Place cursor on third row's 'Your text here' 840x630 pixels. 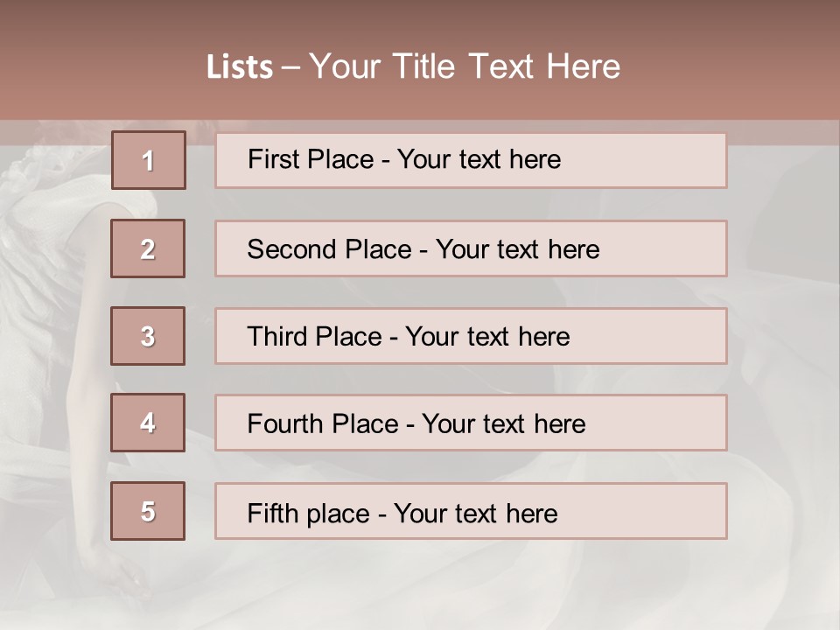tap(487, 337)
